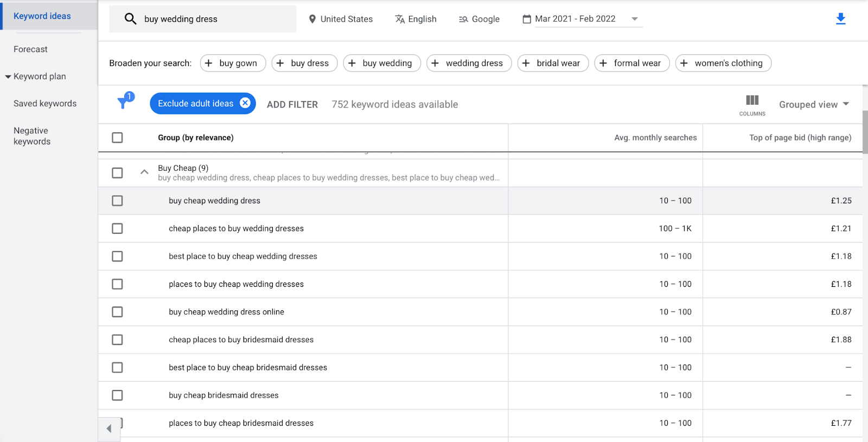The width and height of the screenshot is (868, 442).
Task: Check 'cheap places to buy wedding dresses' row
Action: click(117, 228)
